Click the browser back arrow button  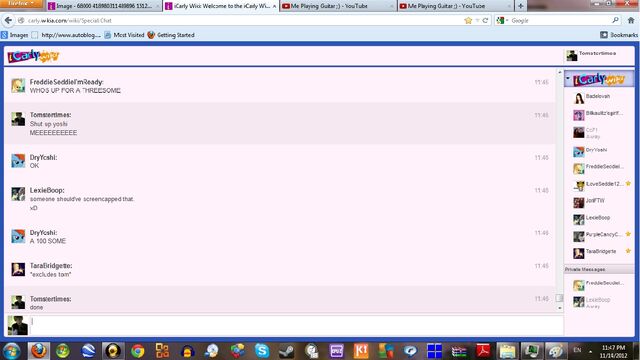coord(8,20)
